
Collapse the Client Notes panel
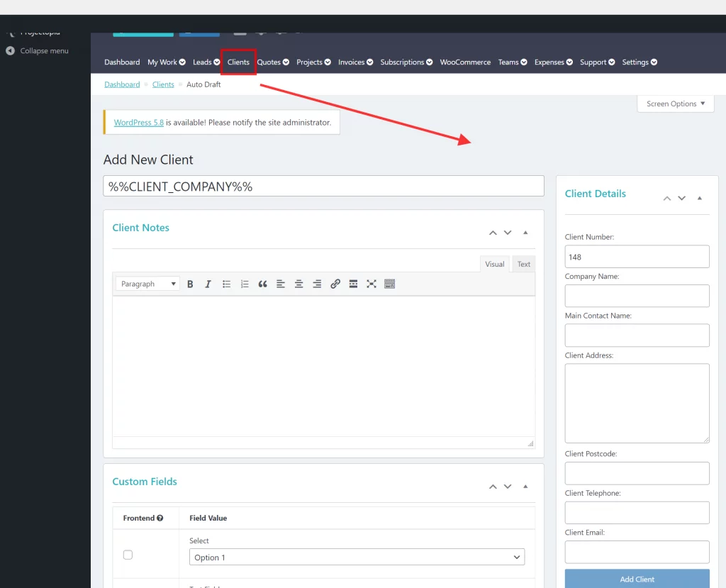pyautogui.click(x=525, y=233)
